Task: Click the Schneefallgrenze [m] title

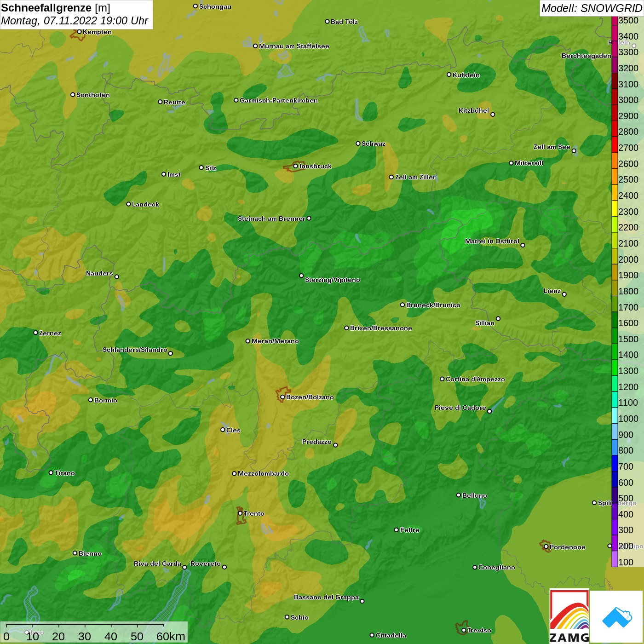Action: [56, 8]
